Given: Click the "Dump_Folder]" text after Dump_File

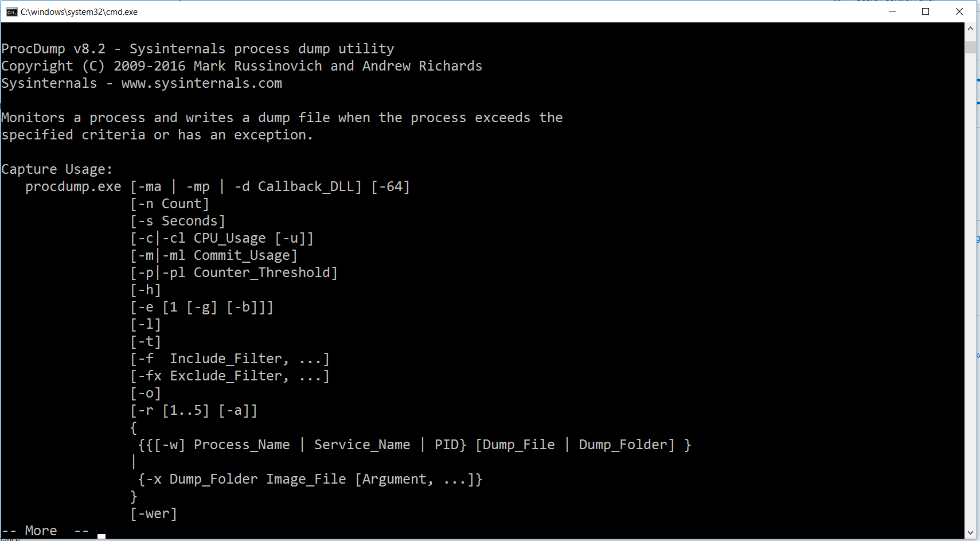Looking at the screenshot, I should [x=626, y=445].
